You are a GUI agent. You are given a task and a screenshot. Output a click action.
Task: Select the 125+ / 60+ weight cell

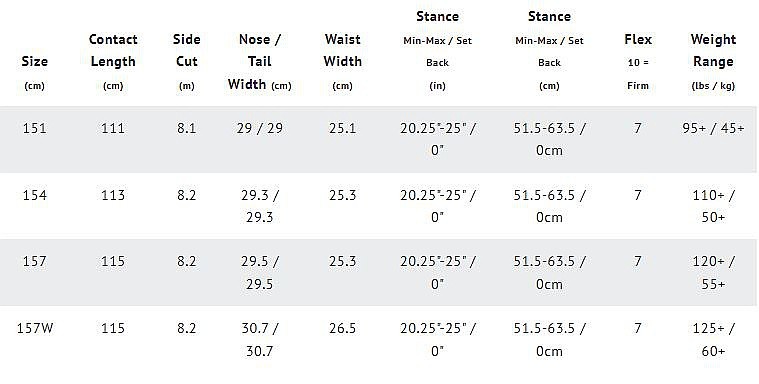[x=713, y=339]
